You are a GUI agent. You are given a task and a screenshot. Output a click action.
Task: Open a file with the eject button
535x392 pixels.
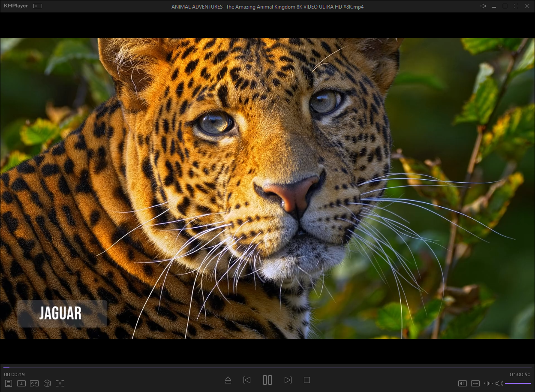(x=228, y=380)
